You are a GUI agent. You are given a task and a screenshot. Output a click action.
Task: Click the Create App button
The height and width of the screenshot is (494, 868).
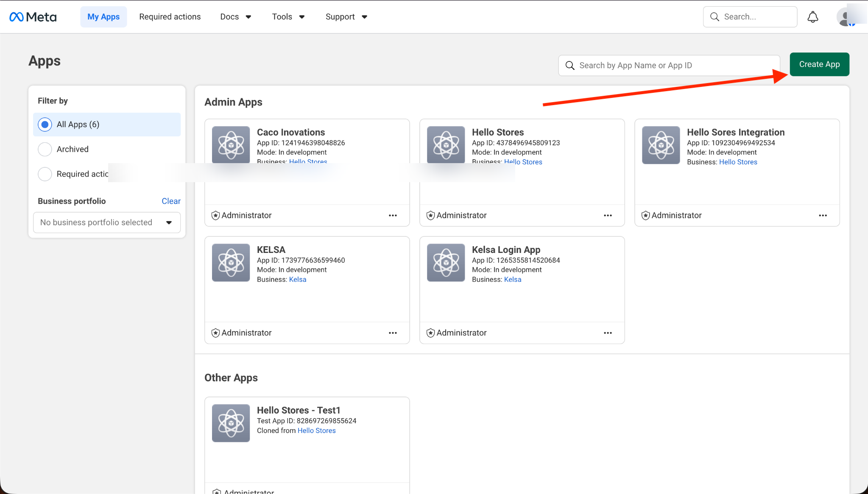tap(819, 64)
